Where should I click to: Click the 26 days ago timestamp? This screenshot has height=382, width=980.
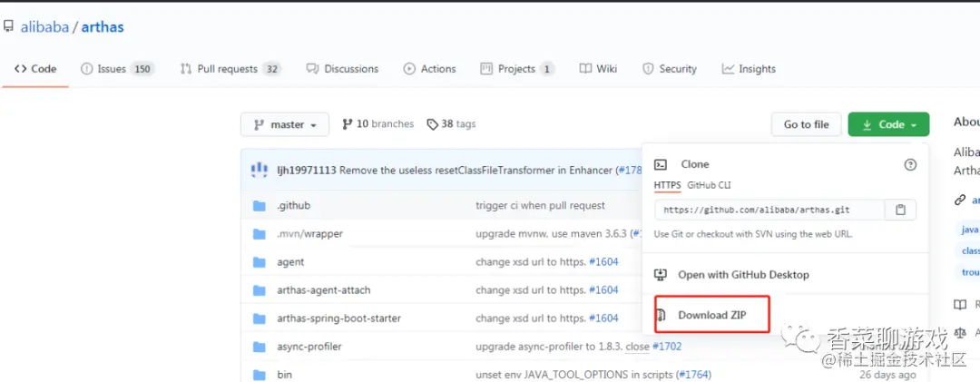pos(886,375)
